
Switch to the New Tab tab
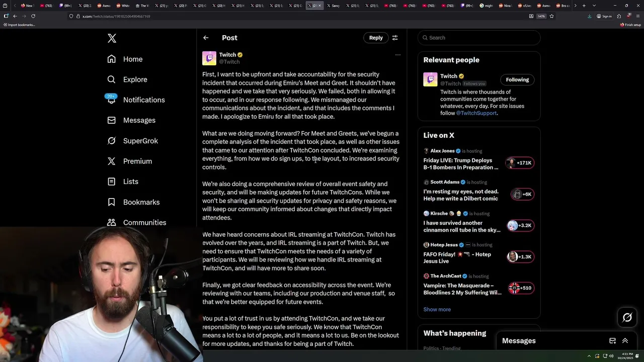pyautogui.click(x=27, y=6)
